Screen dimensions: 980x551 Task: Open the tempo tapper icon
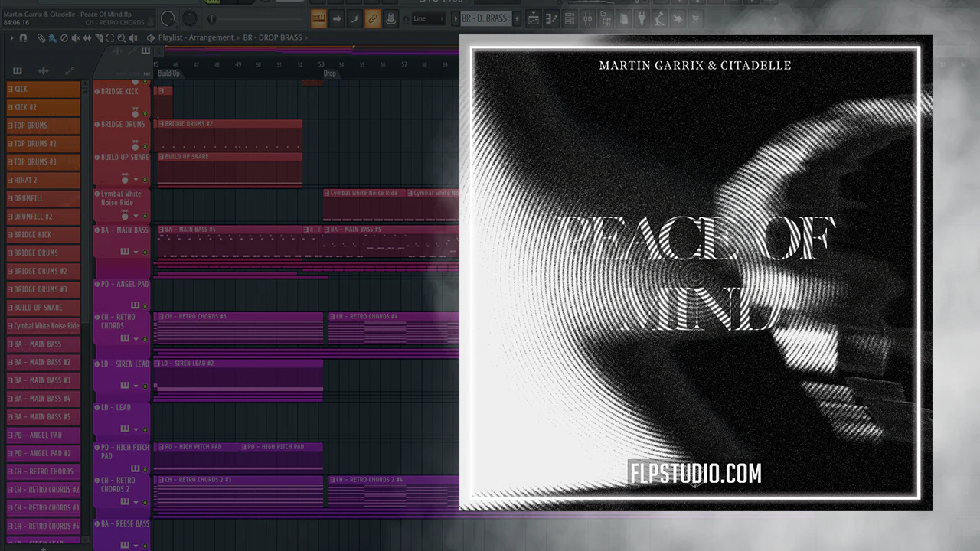coord(659,18)
